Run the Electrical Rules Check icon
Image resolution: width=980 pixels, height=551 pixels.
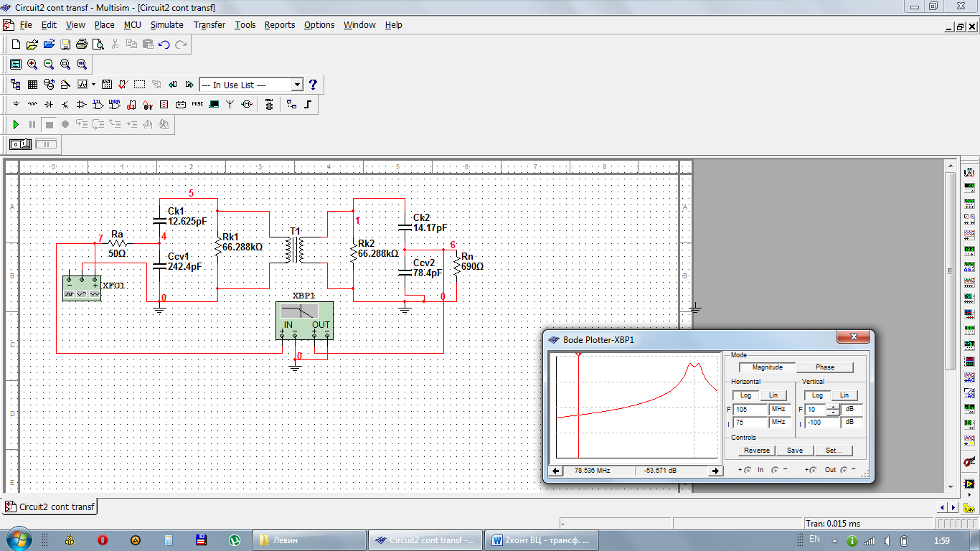[x=123, y=85]
